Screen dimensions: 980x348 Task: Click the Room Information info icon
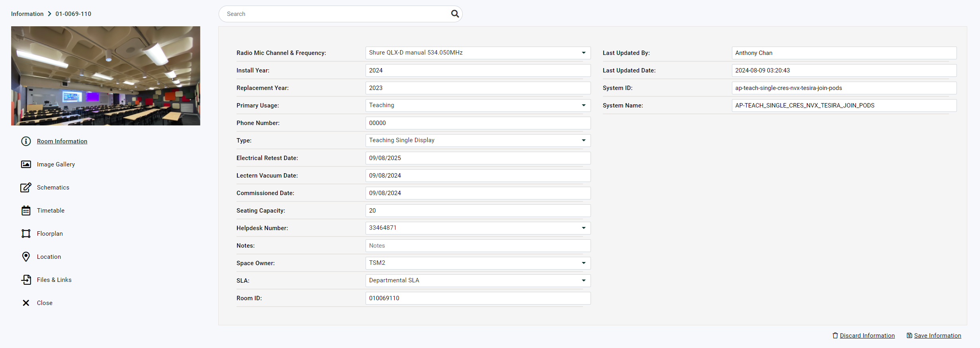[x=26, y=141]
